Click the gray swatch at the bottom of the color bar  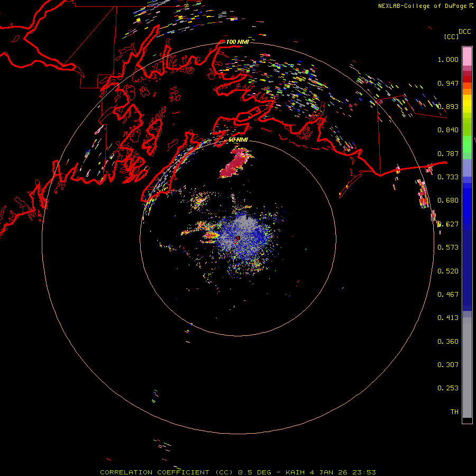point(467,370)
